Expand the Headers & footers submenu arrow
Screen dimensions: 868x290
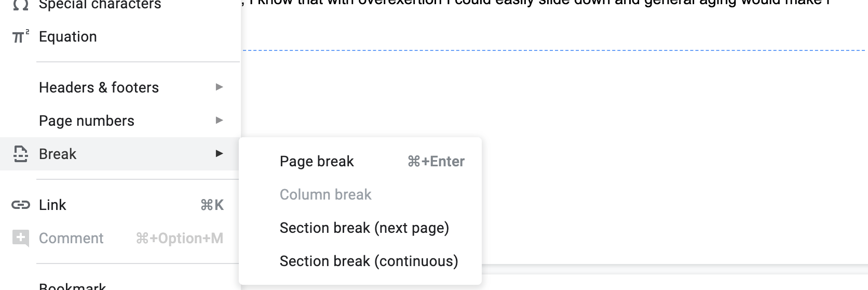click(219, 87)
